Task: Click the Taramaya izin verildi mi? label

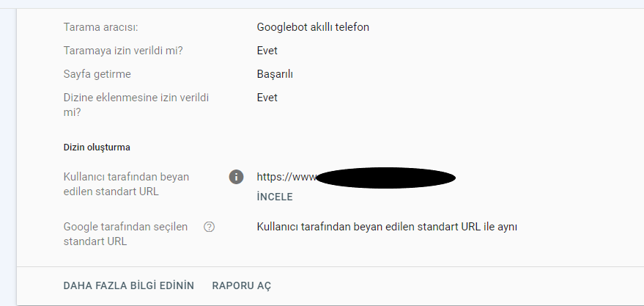Action: coord(123,51)
